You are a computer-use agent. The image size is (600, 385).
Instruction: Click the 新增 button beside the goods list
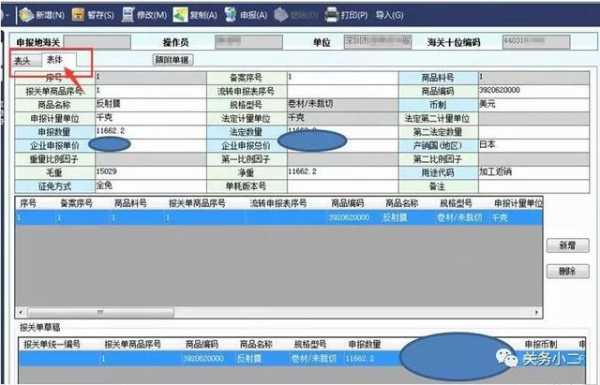[568, 245]
